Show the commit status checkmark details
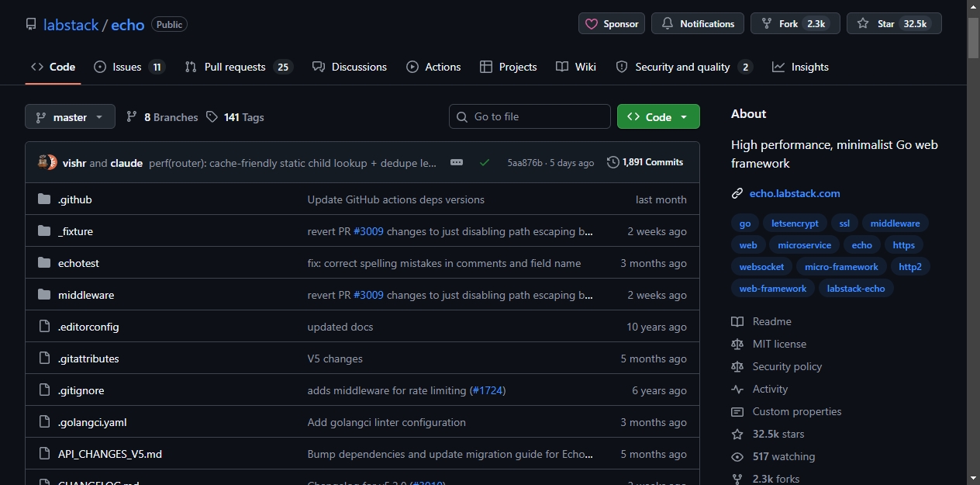 pos(485,162)
